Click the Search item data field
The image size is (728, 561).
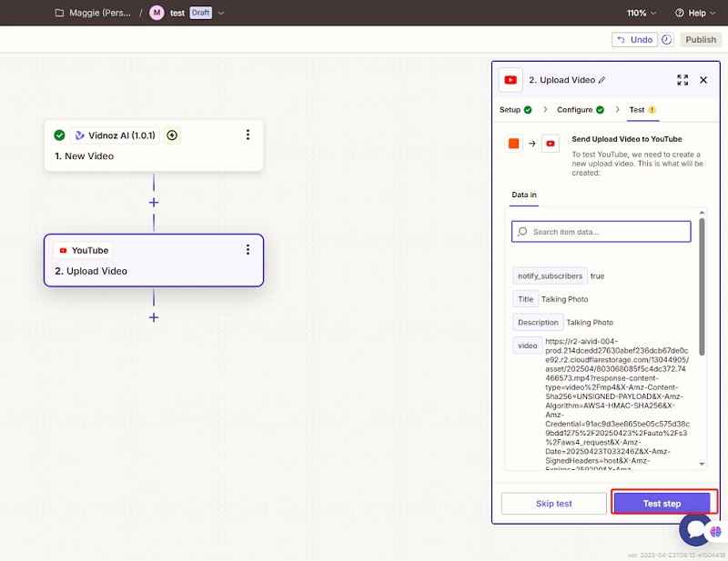[x=601, y=232]
